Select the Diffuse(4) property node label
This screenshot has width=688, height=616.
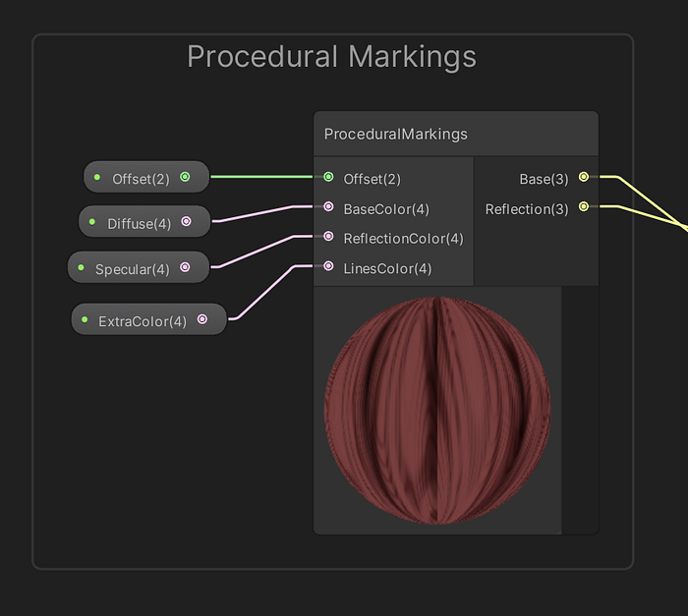coord(139,223)
